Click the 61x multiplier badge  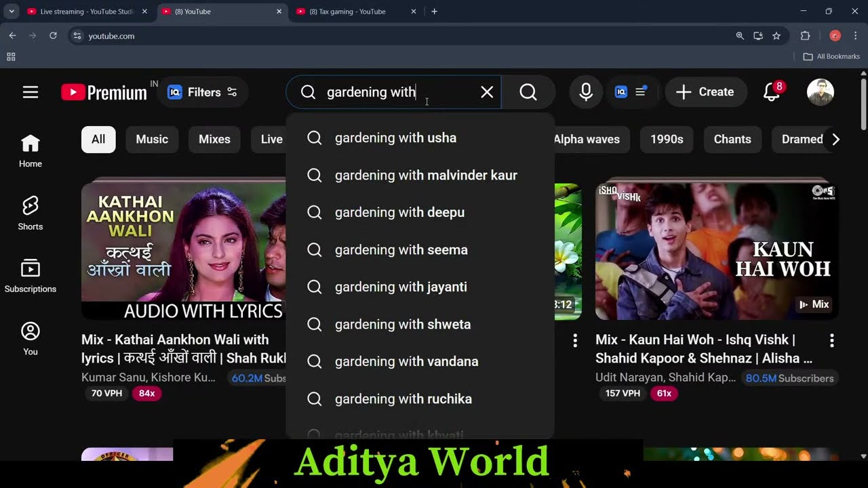point(664,393)
